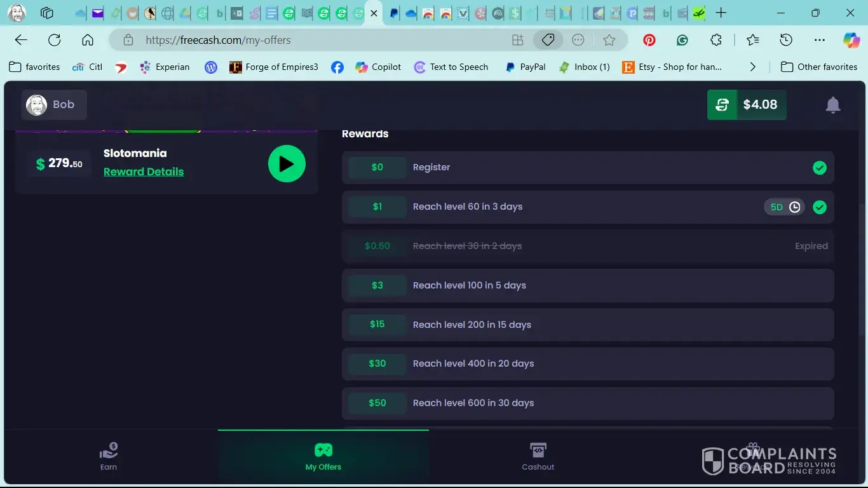The height and width of the screenshot is (488, 868).
Task: Switch to the Earn tab
Action: point(109,457)
